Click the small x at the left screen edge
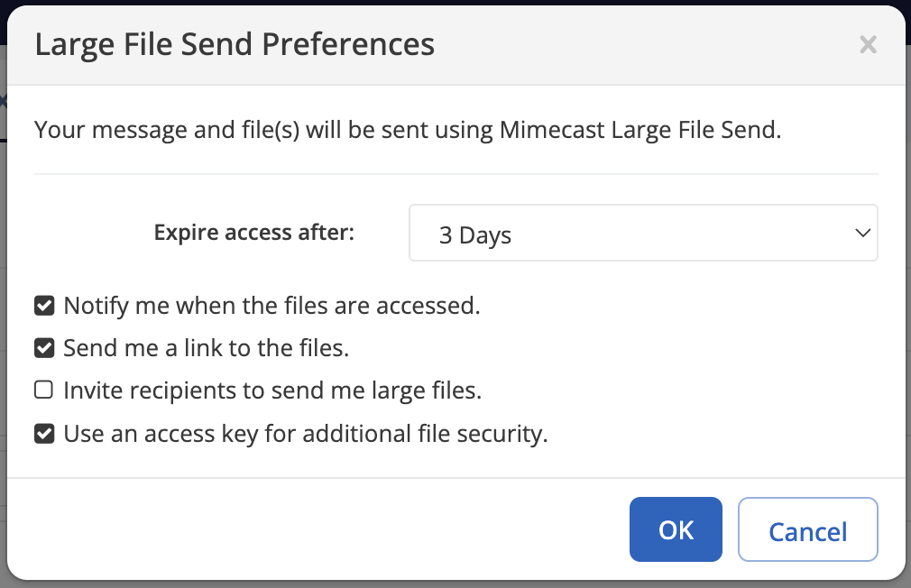Screen dimensions: 911x588 click(4, 99)
